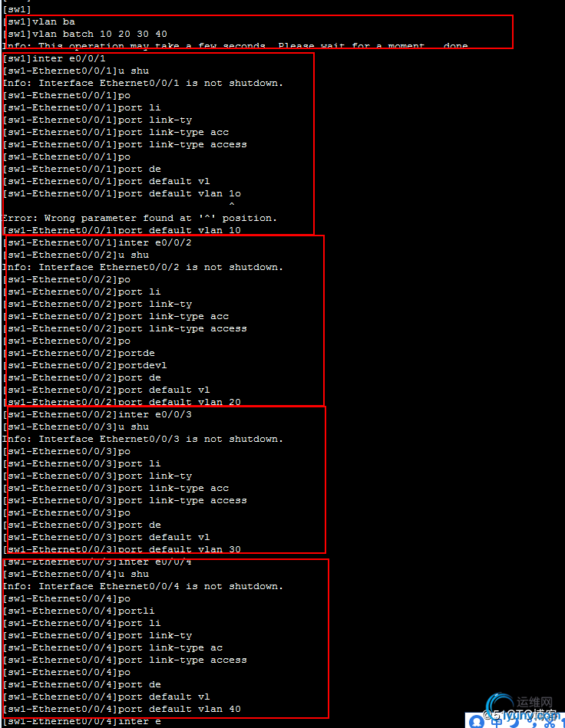The width and height of the screenshot is (565, 728).
Task: Toggle the moon half-width icon on IME bar
Action: pos(514,723)
